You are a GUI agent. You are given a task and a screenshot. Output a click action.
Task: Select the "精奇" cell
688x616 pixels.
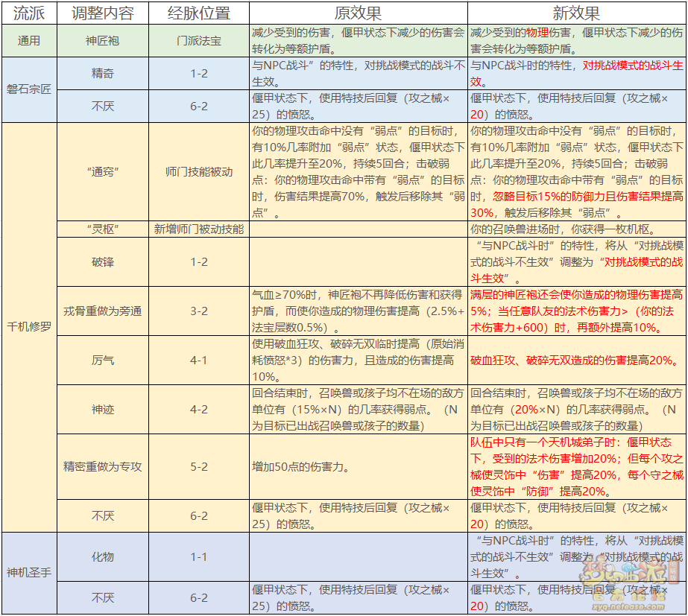tap(103, 73)
